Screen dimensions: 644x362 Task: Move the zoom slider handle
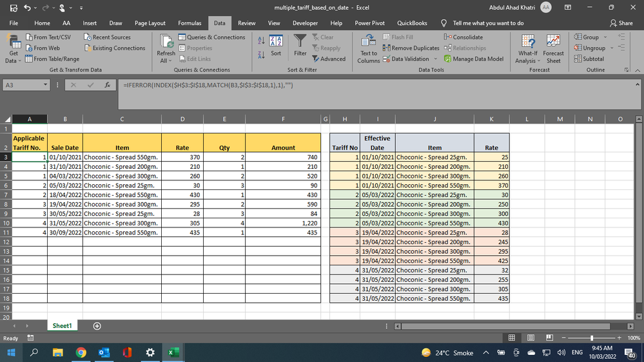click(x=592, y=338)
